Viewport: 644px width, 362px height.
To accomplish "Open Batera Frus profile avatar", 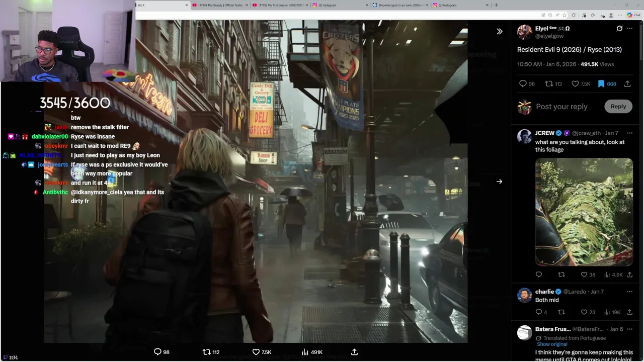I will point(525,333).
